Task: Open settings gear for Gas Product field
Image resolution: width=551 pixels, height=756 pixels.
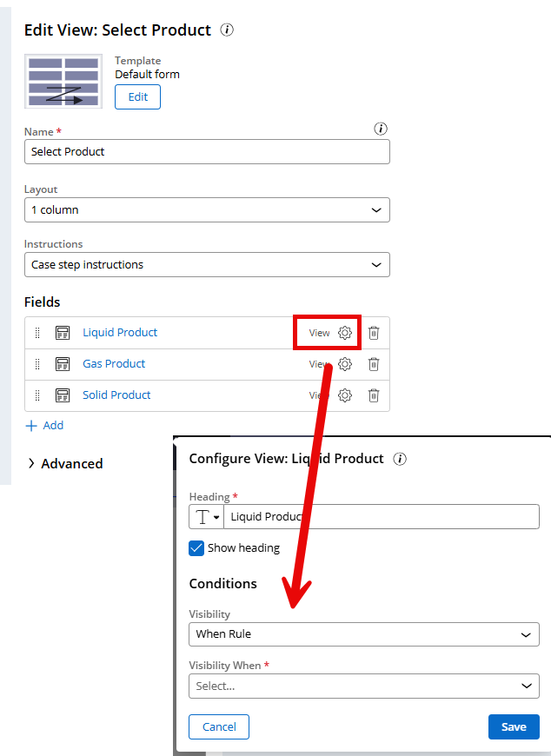Action: (345, 363)
